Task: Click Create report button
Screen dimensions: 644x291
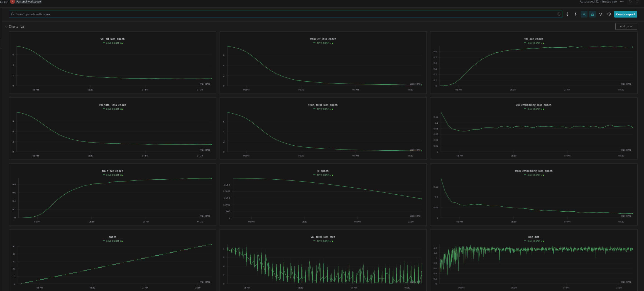Action: (626, 14)
